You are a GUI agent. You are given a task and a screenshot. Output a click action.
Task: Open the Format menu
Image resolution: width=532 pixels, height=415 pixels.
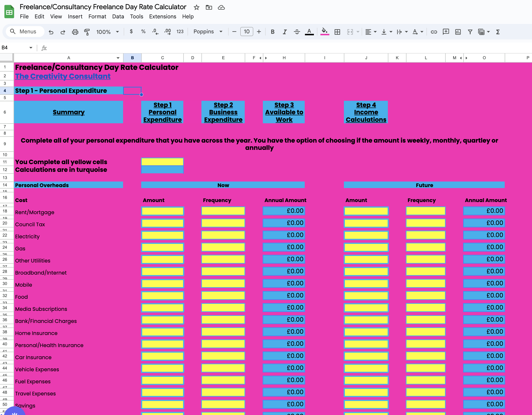click(97, 16)
